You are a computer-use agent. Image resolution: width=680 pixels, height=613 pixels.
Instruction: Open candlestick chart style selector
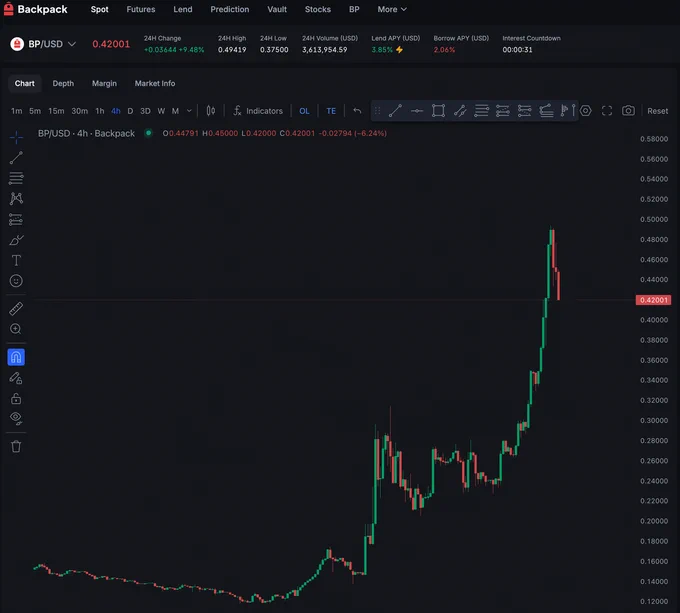point(211,111)
